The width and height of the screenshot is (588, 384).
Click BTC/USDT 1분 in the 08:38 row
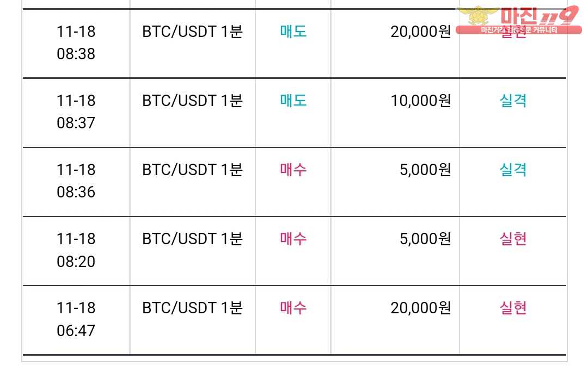point(192,32)
